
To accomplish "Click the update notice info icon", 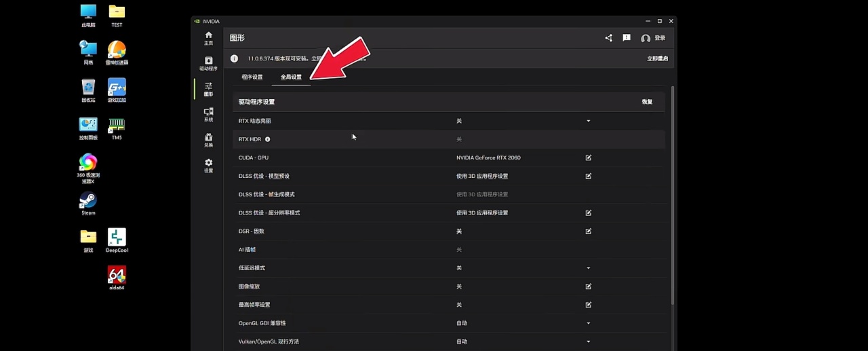I will (234, 58).
